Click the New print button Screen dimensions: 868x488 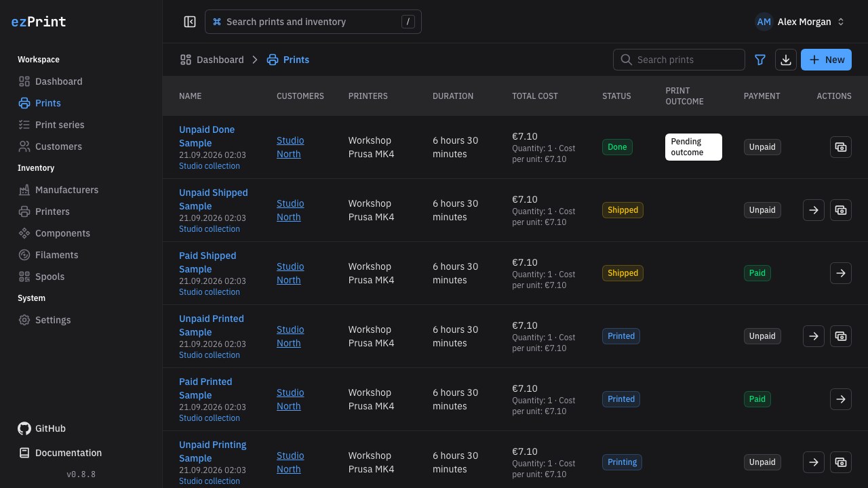(827, 60)
